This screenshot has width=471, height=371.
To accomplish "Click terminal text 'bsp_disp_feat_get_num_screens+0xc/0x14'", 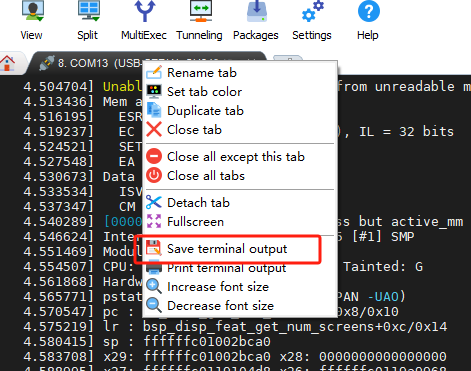I will click(x=295, y=327).
